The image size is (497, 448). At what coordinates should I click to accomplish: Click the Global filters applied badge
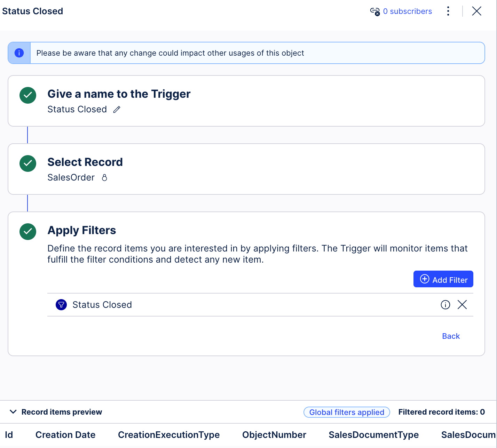pos(347,412)
